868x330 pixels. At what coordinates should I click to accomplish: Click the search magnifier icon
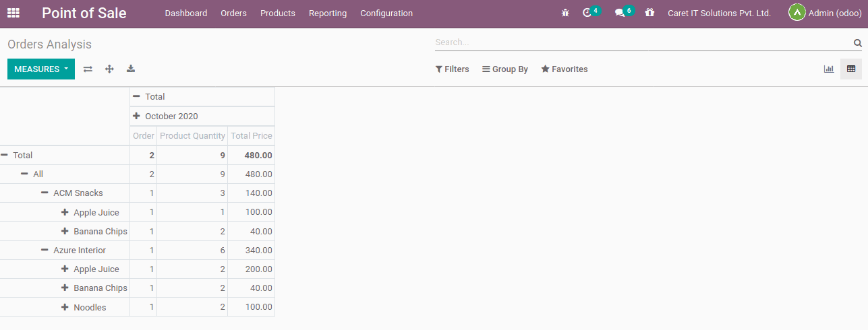click(858, 43)
